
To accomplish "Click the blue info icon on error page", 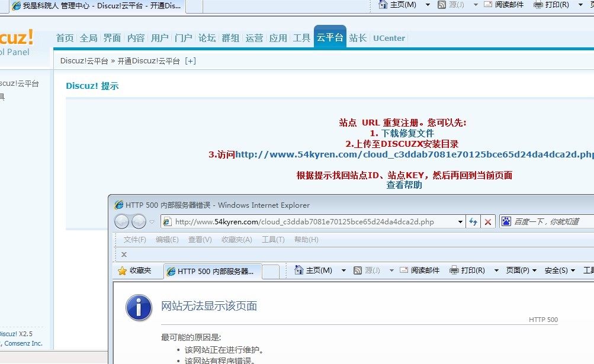I will [x=139, y=308].
